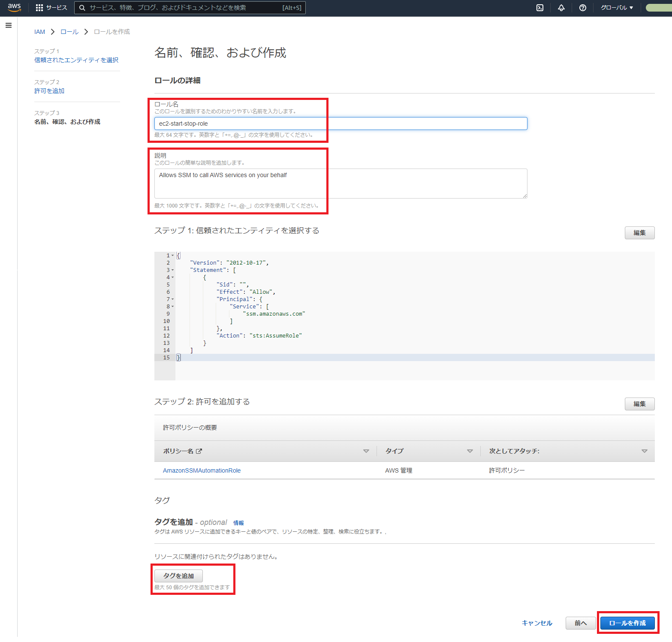Collapse code fold arrow on line 1
Viewport: 672px width, 642px height.
coord(173,256)
